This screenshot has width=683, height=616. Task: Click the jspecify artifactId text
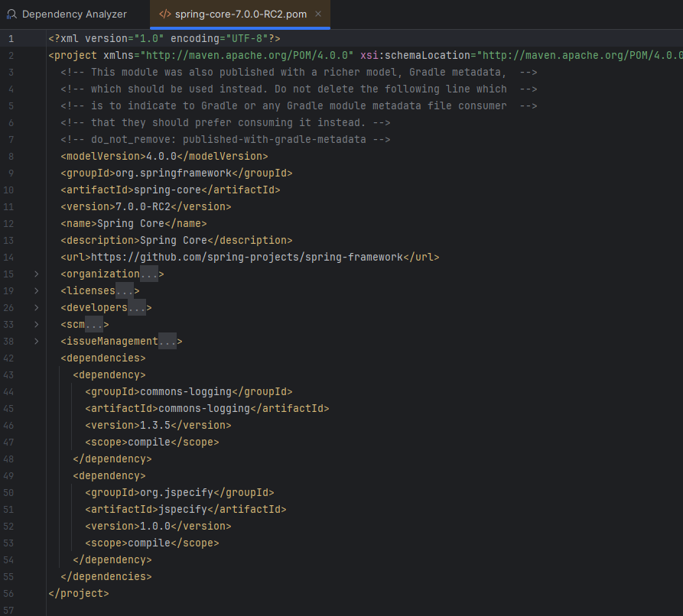click(184, 509)
